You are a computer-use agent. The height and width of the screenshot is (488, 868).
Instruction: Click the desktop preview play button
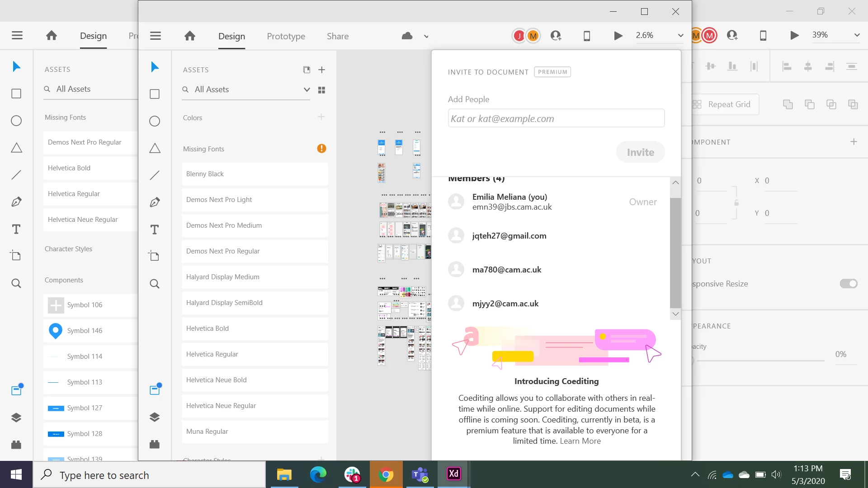(618, 36)
